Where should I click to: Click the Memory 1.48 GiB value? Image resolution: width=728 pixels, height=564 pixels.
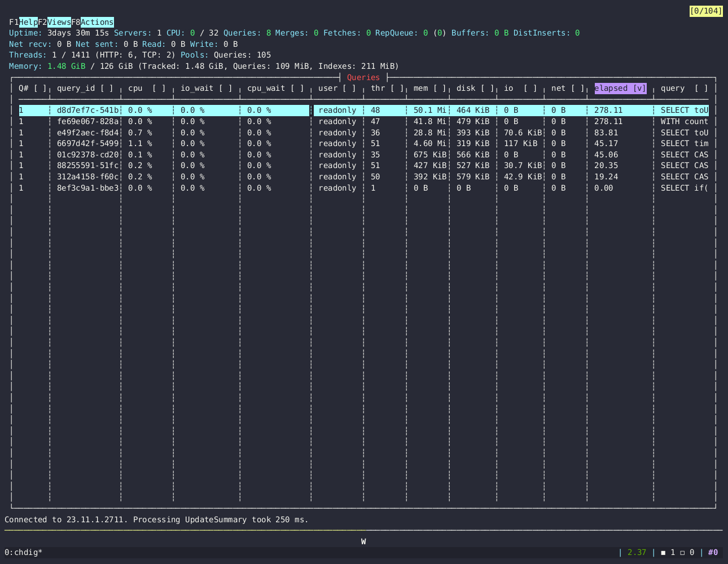tap(66, 66)
